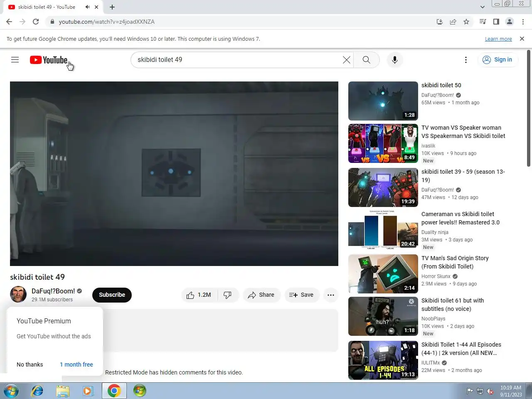Open YouTube settings three-dot menu
532x399 pixels.
465,60
